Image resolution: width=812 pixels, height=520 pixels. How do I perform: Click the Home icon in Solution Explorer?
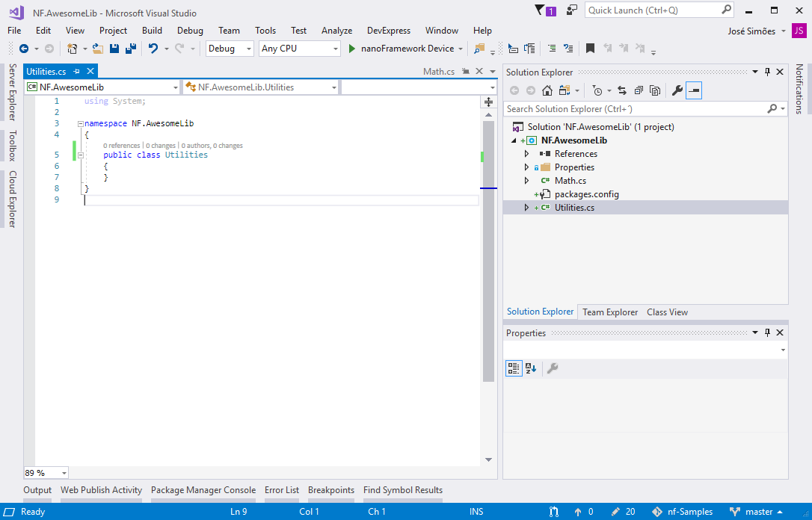coord(547,90)
